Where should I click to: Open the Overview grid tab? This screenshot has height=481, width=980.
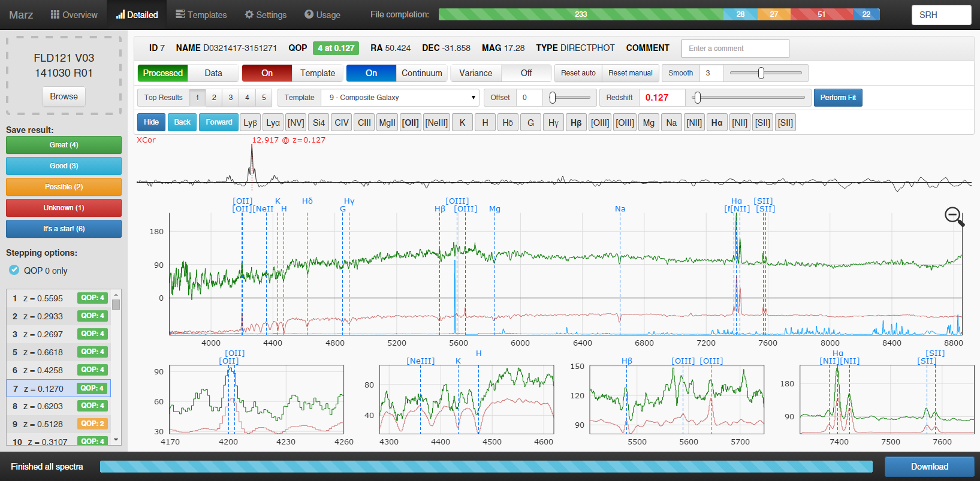(x=74, y=14)
